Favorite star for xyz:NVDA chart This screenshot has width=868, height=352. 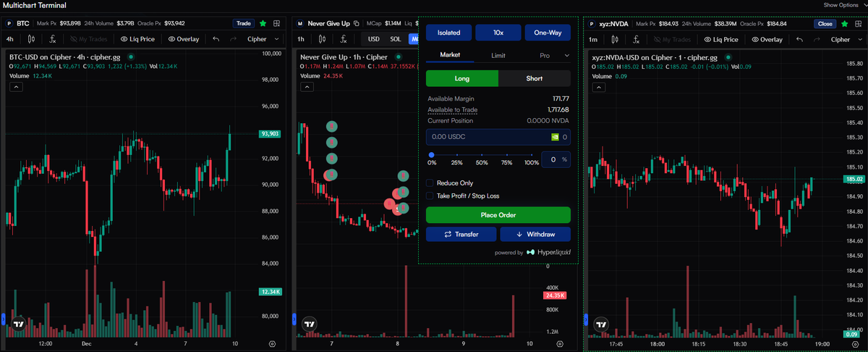pyautogui.click(x=846, y=23)
